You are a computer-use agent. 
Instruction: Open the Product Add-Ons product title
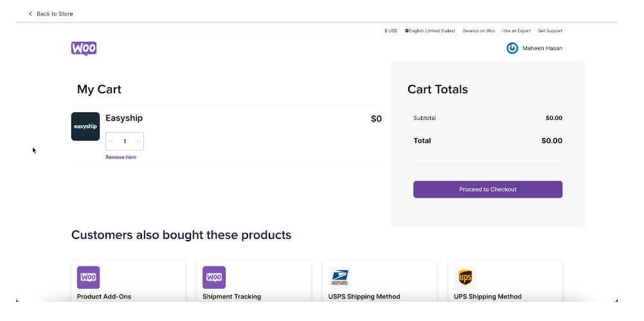[104, 297]
